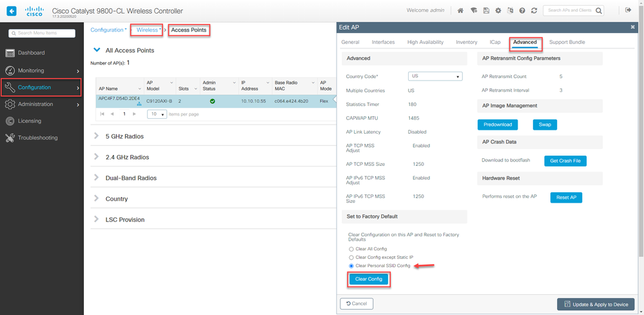
Task: Log out using the exit icon
Action: [628, 10]
